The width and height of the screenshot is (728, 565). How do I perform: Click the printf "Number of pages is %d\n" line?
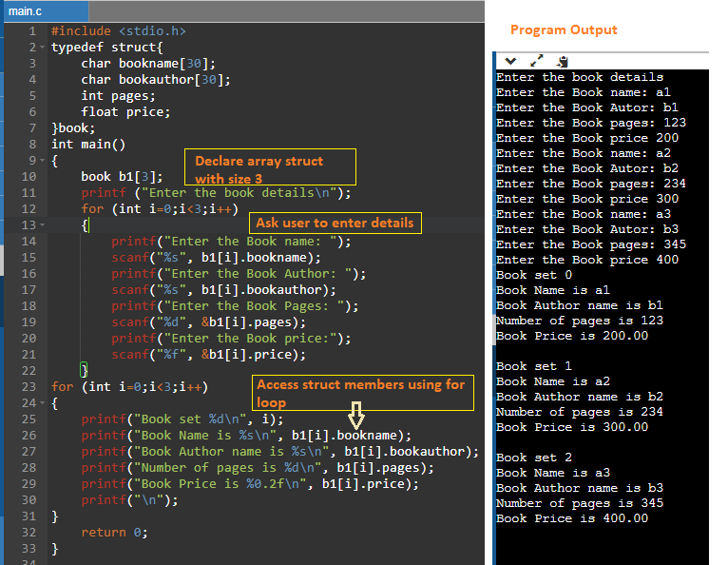tap(258, 468)
